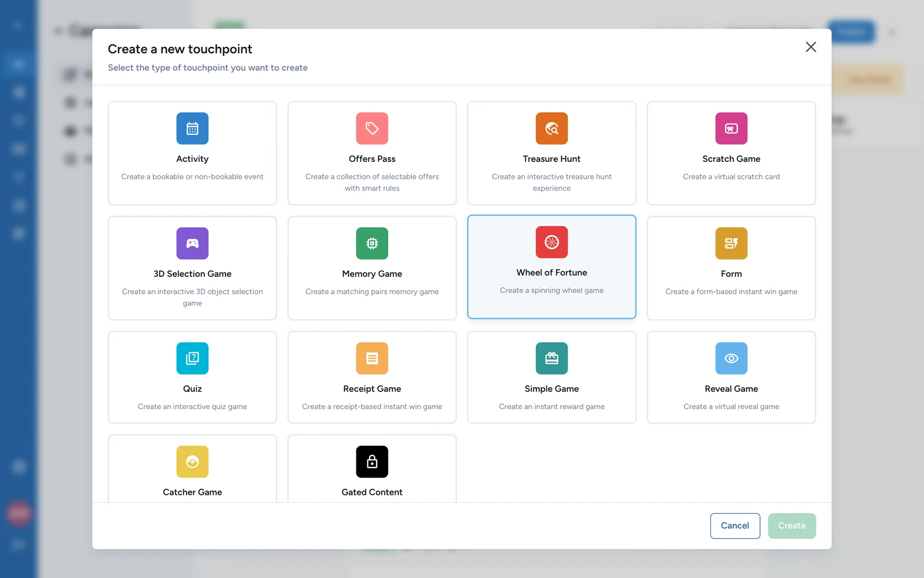Screen dimensions: 924x578
Task: Click 'Create a matching pairs memory game' text
Action: tap(372, 292)
